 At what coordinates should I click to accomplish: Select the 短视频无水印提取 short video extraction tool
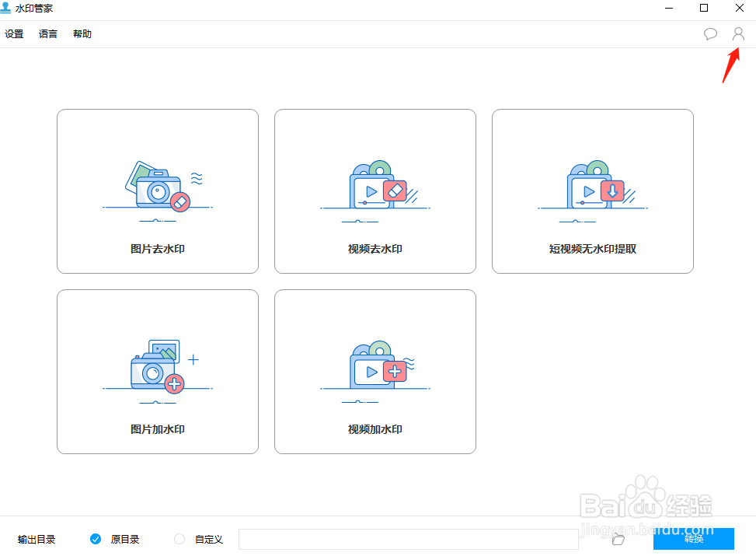point(592,191)
